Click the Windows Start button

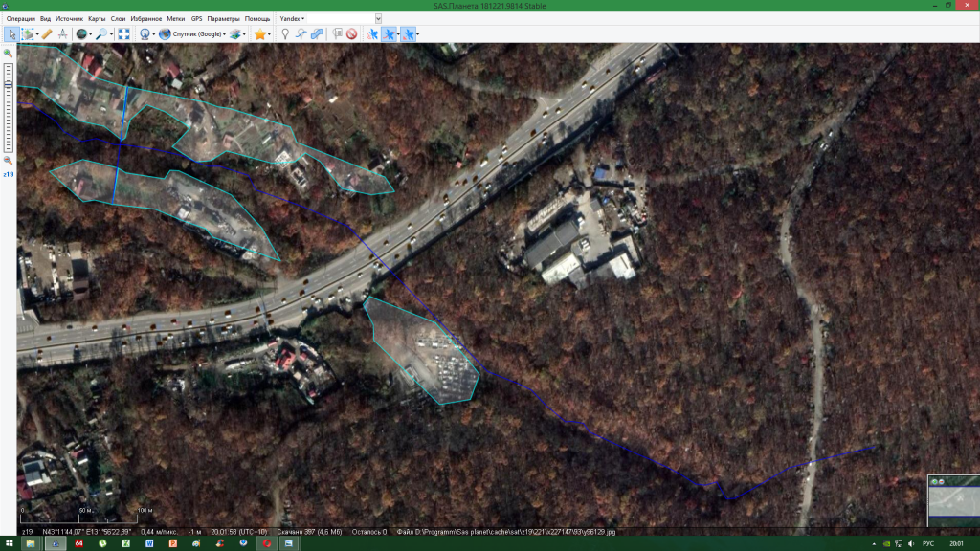(x=10, y=543)
